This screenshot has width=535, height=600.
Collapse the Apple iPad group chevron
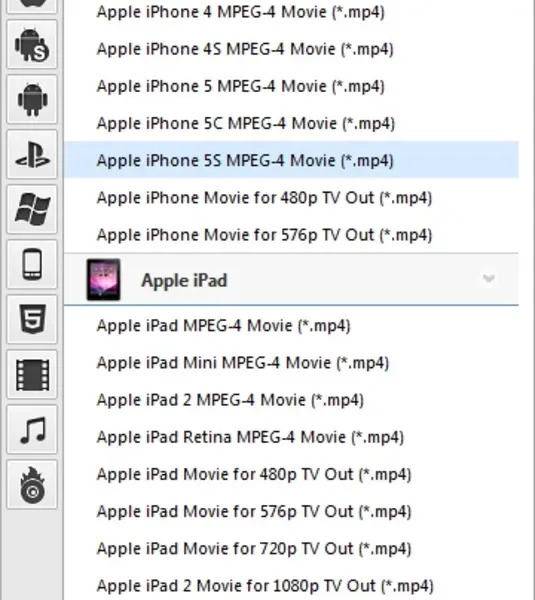[x=489, y=278]
